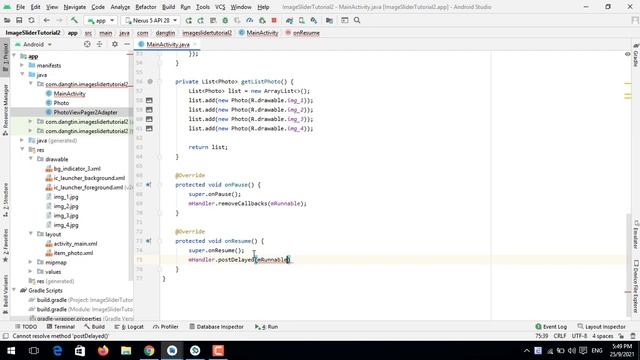Image resolution: width=640 pixels, height=360 pixels.
Task: Click the Sync Project with Gradle icon
Action: [x=289, y=20]
